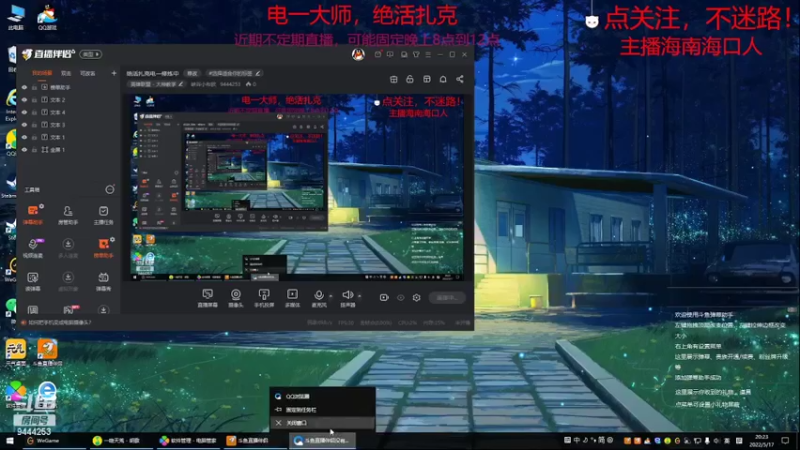This screenshot has width=800, height=450.
Task: Toggle visibility of 文本 3 layer
Action: 24,125
